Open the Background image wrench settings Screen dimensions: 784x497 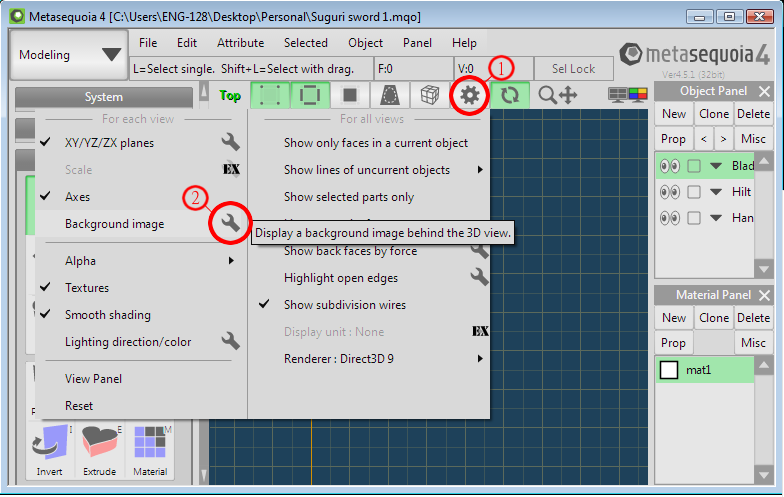[x=230, y=222]
